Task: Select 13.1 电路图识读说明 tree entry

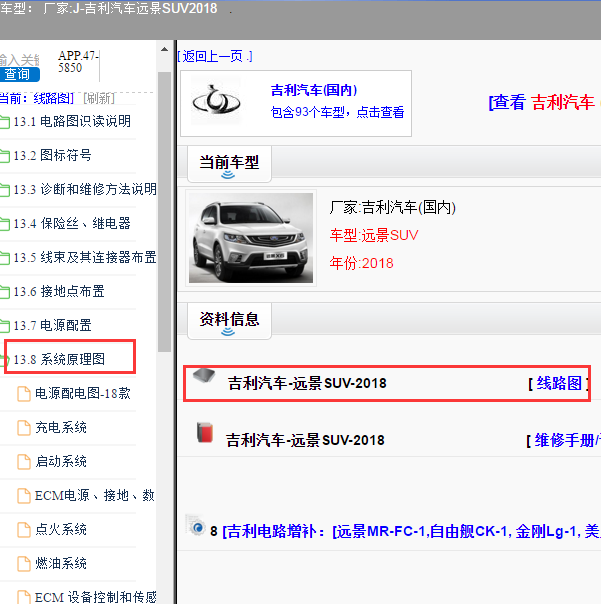Action: [x=72, y=122]
